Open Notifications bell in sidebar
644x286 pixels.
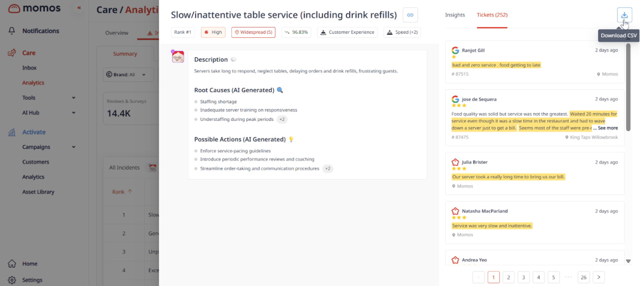click(12, 31)
